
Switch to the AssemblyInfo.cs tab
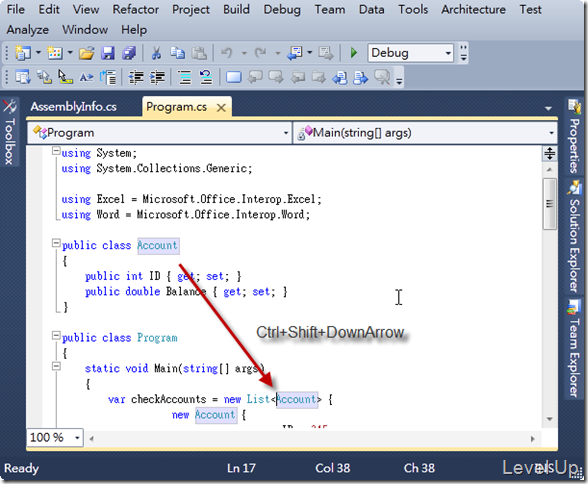[x=74, y=107]
